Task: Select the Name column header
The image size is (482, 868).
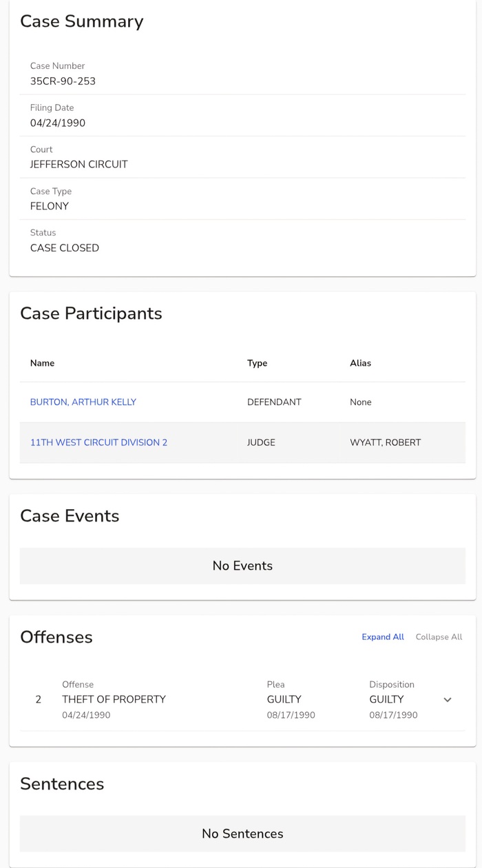Action: (42, 363)
